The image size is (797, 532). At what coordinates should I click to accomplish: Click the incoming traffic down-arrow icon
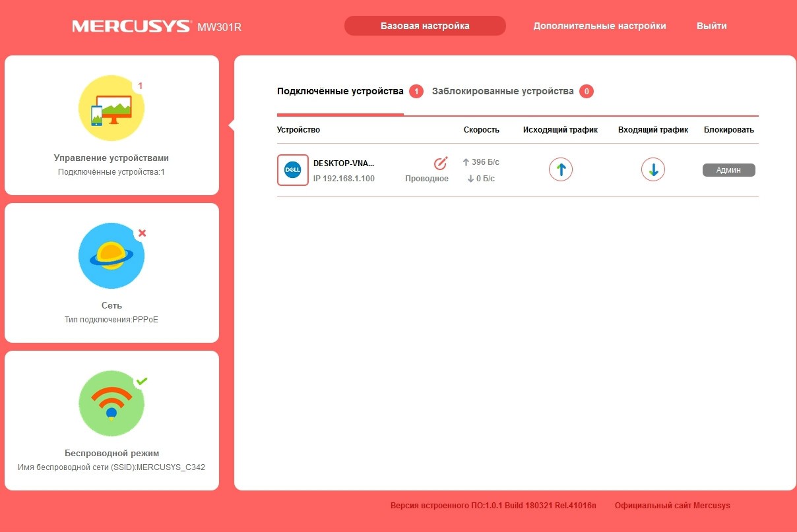653,170
